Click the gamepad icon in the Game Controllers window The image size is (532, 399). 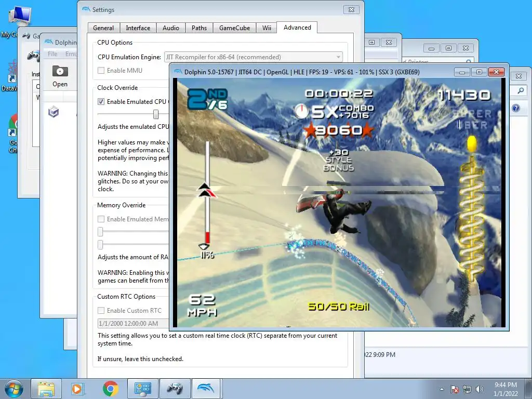click(x=34, y=55)
